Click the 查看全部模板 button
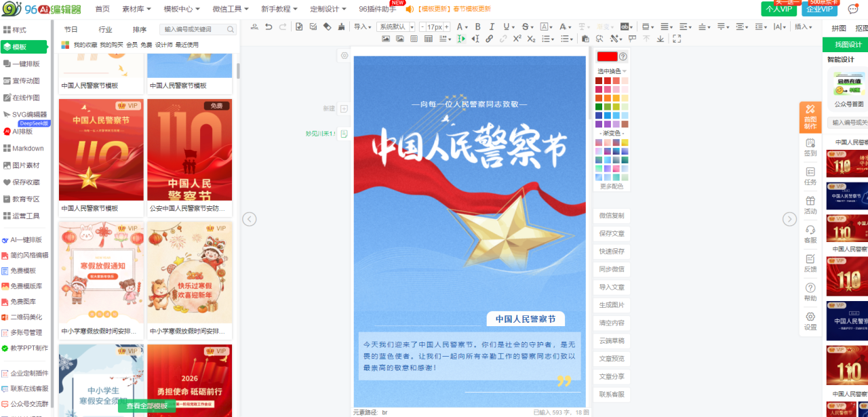 click(146, 406)
